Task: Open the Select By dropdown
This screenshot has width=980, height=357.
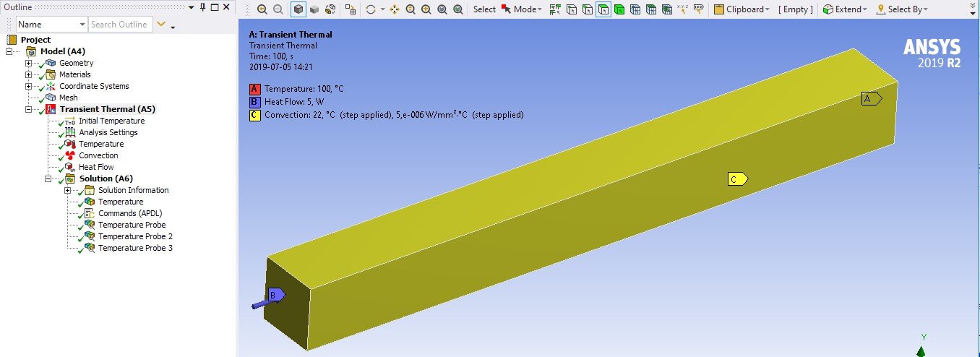Action: click(901, 9)
